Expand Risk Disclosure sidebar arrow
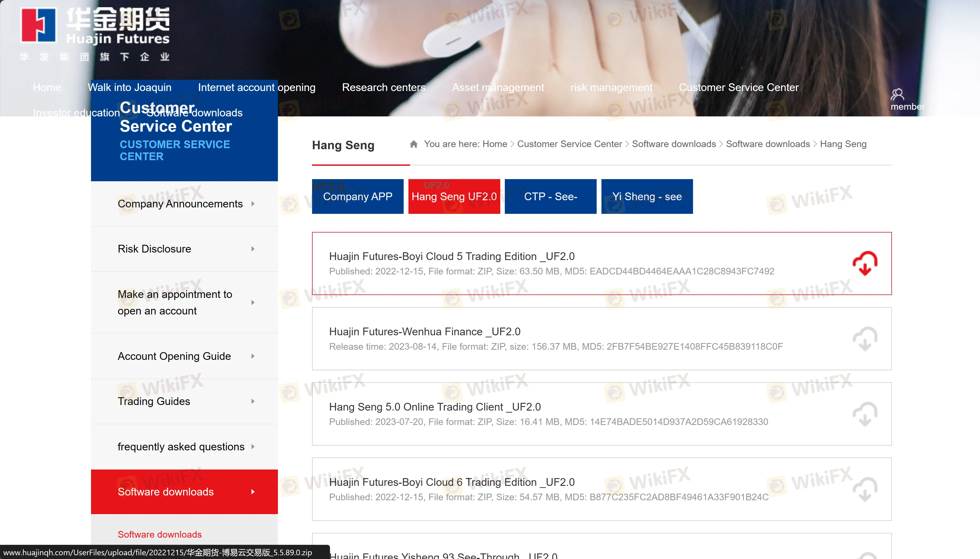 coord(253,249)
